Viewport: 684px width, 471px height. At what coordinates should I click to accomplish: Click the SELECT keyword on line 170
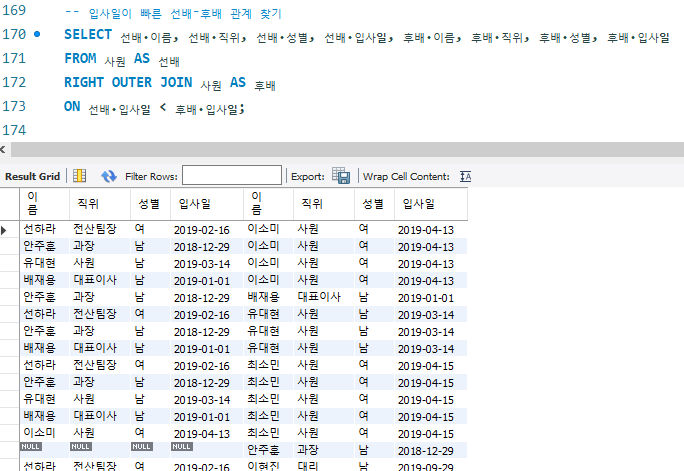pyautogui.click(x=88, y=34)
